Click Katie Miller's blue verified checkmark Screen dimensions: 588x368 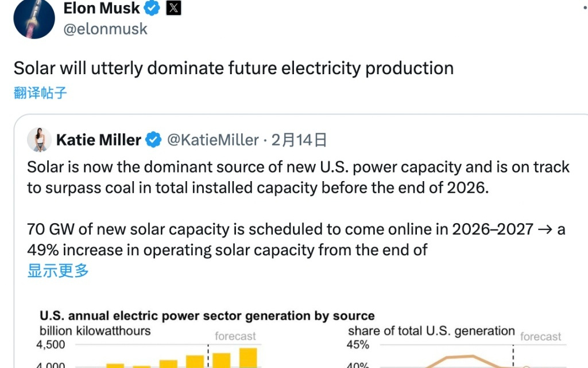[153, 140]
